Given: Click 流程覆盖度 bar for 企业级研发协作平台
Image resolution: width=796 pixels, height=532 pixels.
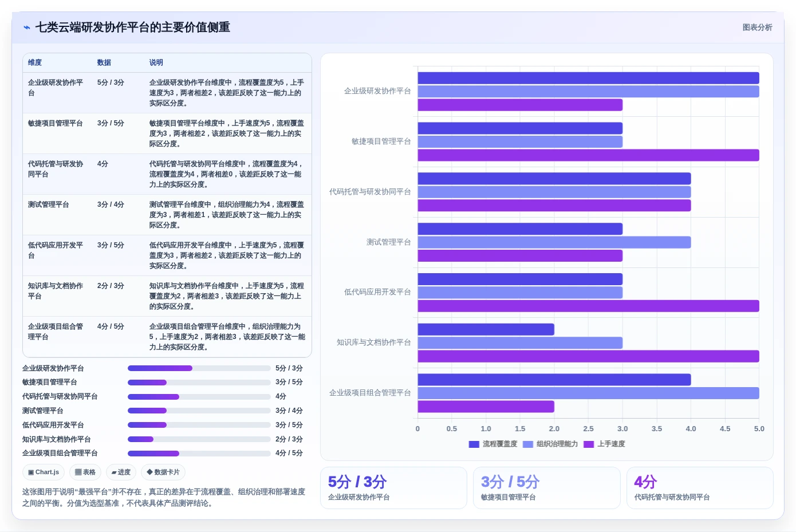Looking at the screenshot, I should (588, 78).
